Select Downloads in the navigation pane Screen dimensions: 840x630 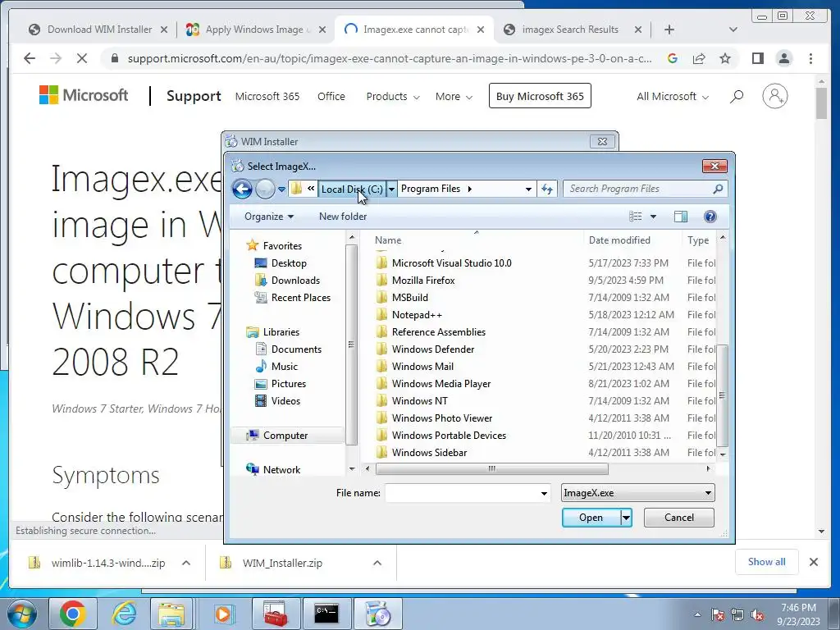[295, 281]
